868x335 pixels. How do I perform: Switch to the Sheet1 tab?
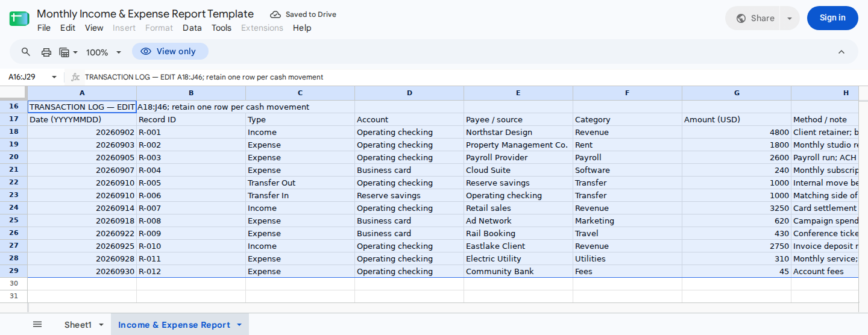[78, 325]
